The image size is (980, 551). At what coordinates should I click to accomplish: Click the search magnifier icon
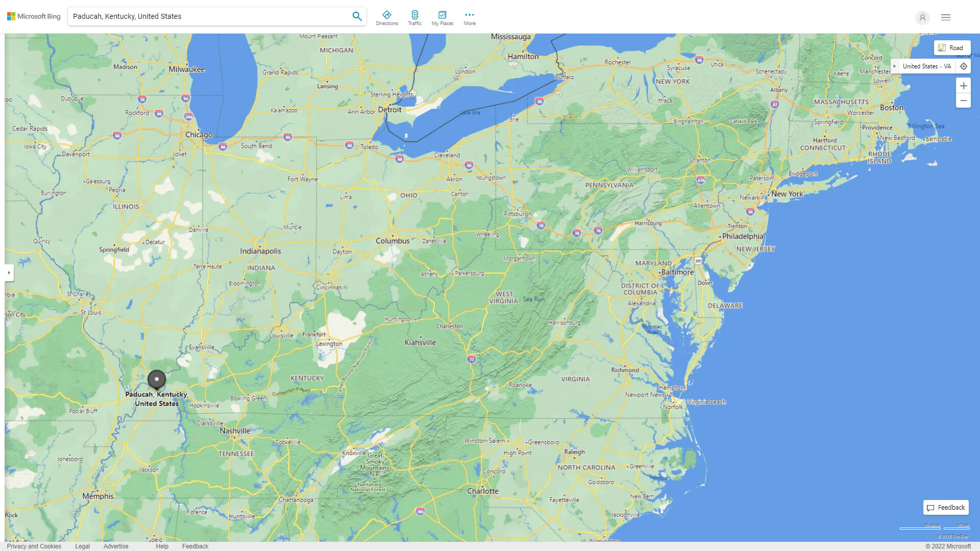pyautogui.click(x=357, y=16)
